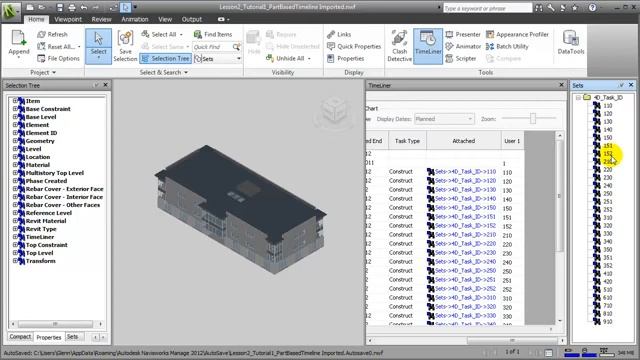The height and width of the screenshot is (360, 640).
Task: Open the Display Dates dropdown
Action: (x=444, y=119)
